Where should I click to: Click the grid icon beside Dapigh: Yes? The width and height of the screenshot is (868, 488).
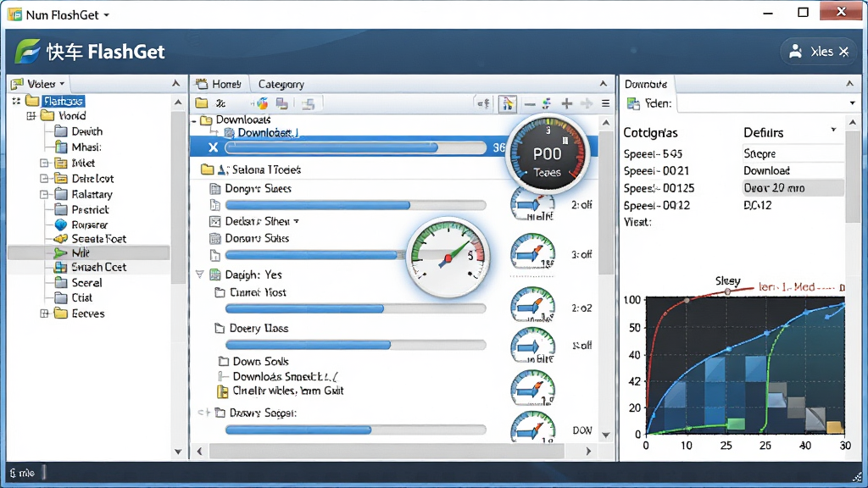214,274
